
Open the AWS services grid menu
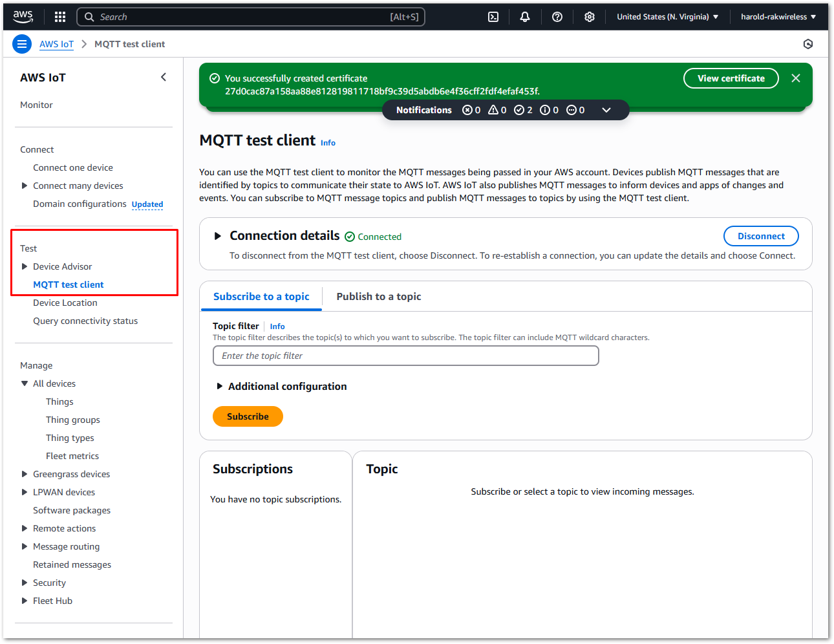coord(59,16)
